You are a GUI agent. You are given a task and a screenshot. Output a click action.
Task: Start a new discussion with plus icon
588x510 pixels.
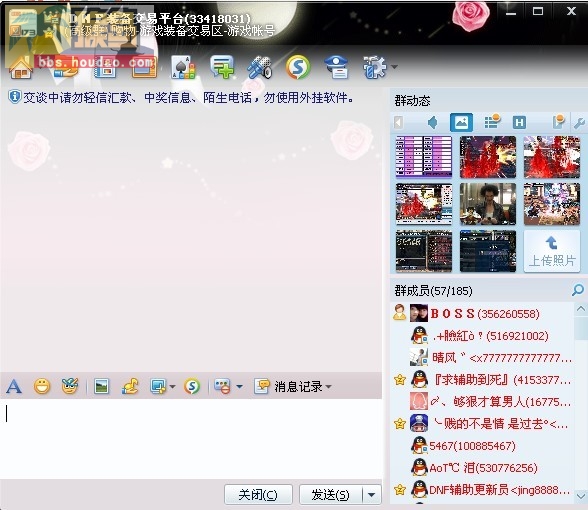click(x=222, y=68)
